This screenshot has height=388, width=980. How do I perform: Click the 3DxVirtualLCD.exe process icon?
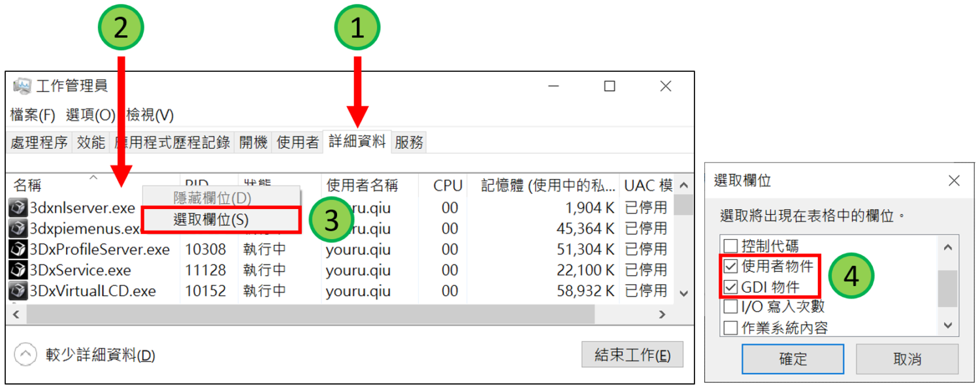(18, 291)
